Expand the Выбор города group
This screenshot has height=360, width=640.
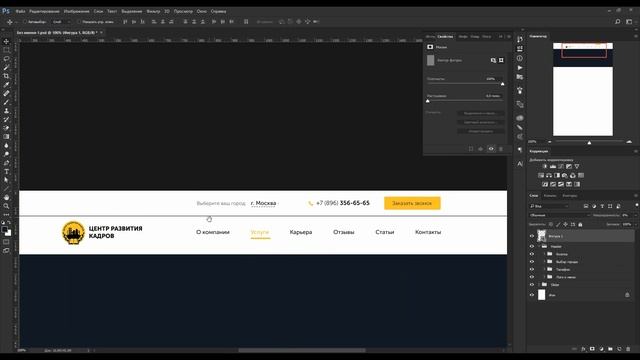pyautogui.click(x=544, y=262)
